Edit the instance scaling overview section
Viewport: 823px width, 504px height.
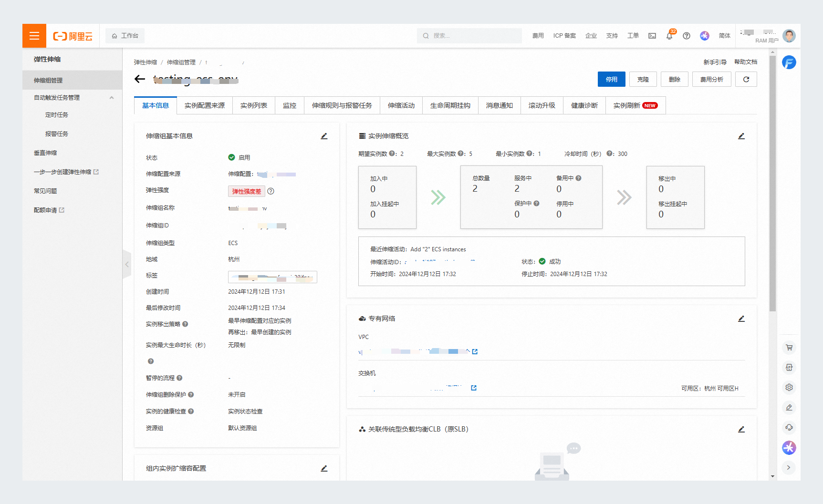(x=741, y=136)
